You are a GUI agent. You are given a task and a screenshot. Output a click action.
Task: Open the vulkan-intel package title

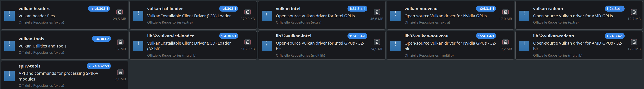tap(288, 9)
